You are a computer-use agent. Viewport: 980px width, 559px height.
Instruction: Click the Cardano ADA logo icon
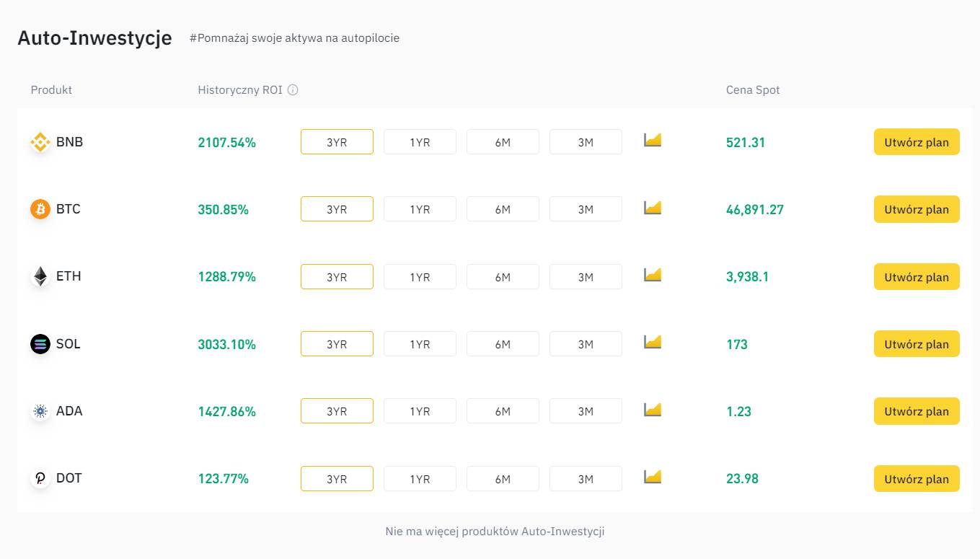(40, 411)
